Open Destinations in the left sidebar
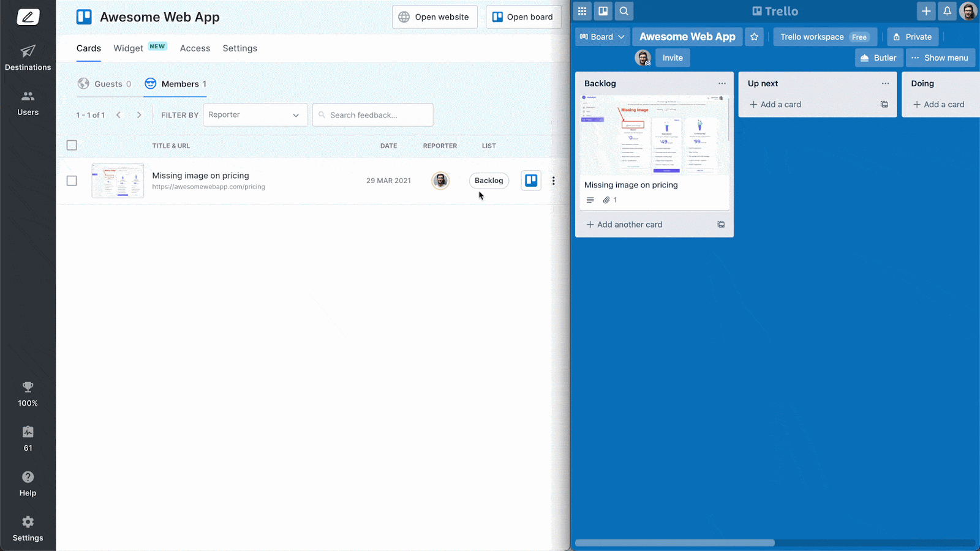The height and width of the screenshot is (551, 980). (x=28, y=58)
